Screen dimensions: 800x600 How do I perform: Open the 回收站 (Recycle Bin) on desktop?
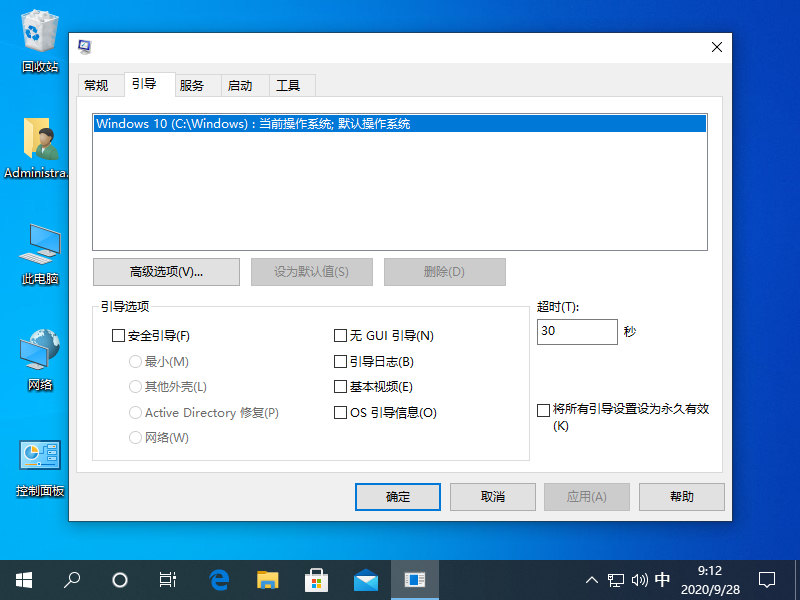pyautogui.click(x=38, y=40)
